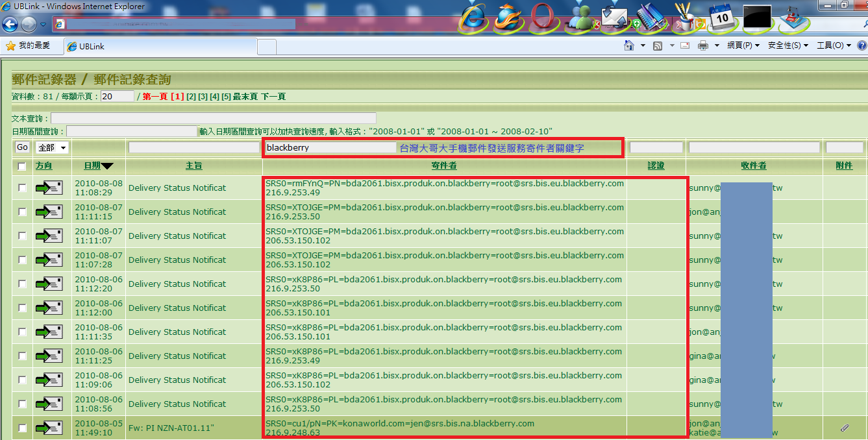Open the 全部 direction filter dropdown
Viewport: 868px width, 440px height.
pos(51,148)
